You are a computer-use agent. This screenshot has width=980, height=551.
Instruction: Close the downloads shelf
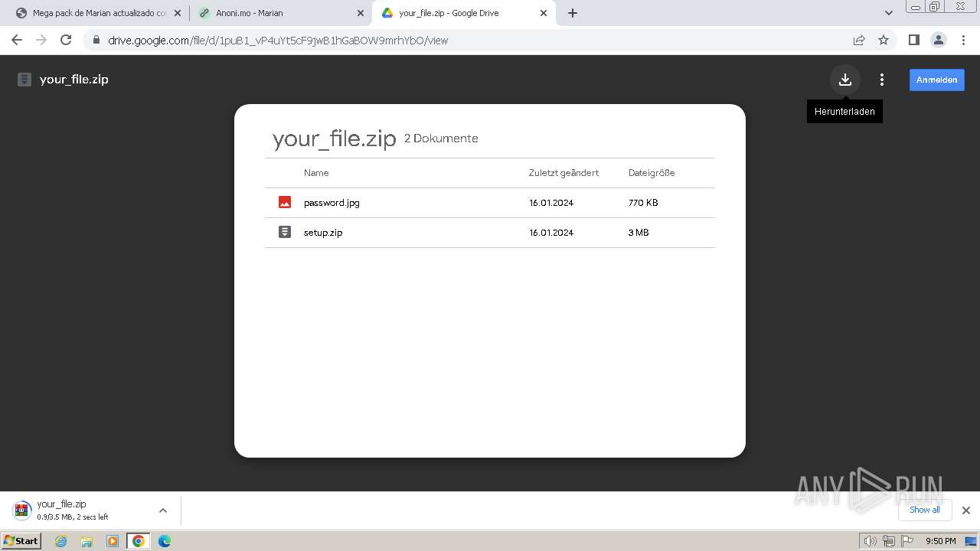click(x=966, y=510)
